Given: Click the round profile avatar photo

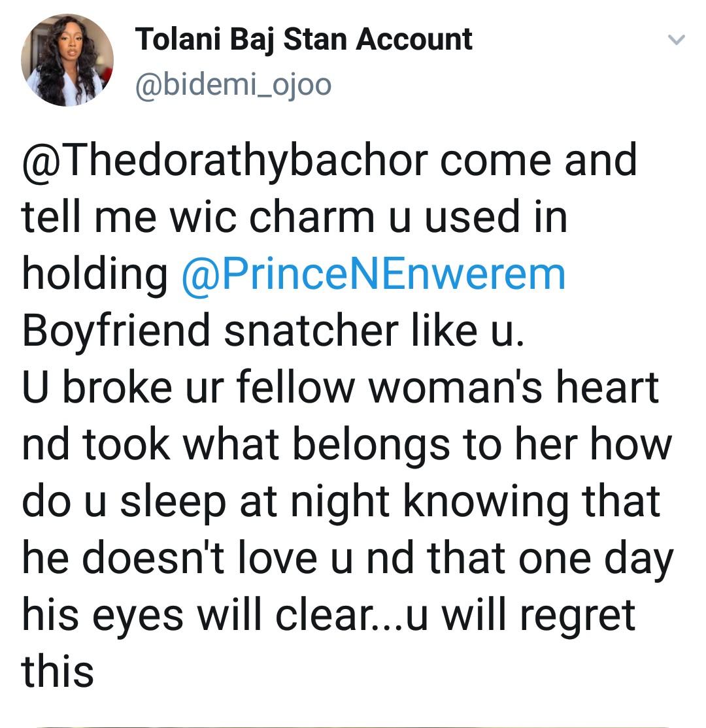Looking at the screenshot, I should click(67, 60).
